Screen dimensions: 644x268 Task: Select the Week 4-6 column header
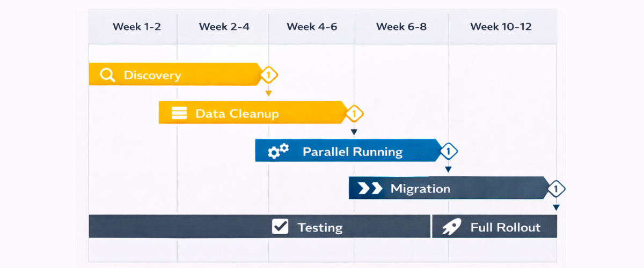[x=312, y=27]
